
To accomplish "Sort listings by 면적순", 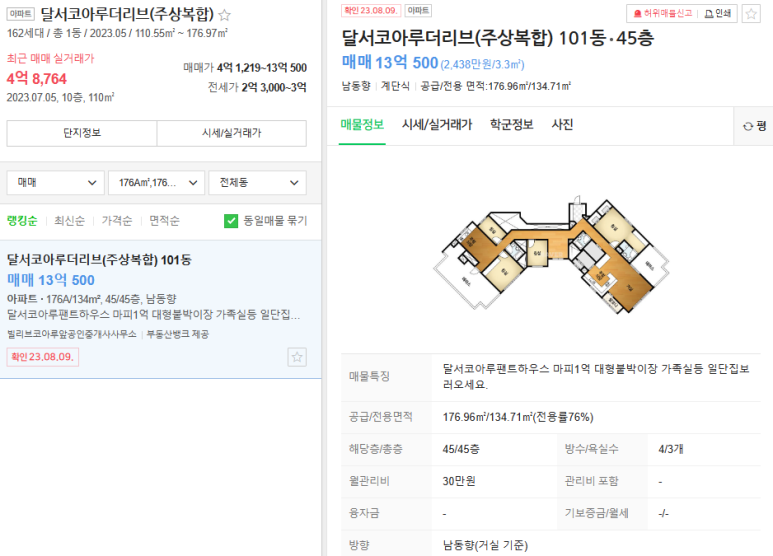I will pos(164,221).
